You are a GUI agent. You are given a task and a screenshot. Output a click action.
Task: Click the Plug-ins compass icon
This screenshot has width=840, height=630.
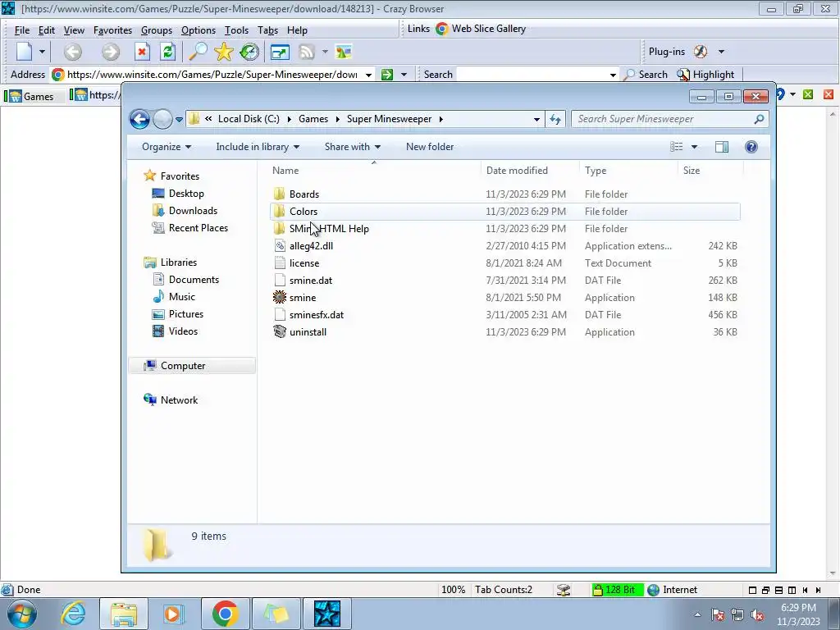pyautogui.click(x=701, y=52)
